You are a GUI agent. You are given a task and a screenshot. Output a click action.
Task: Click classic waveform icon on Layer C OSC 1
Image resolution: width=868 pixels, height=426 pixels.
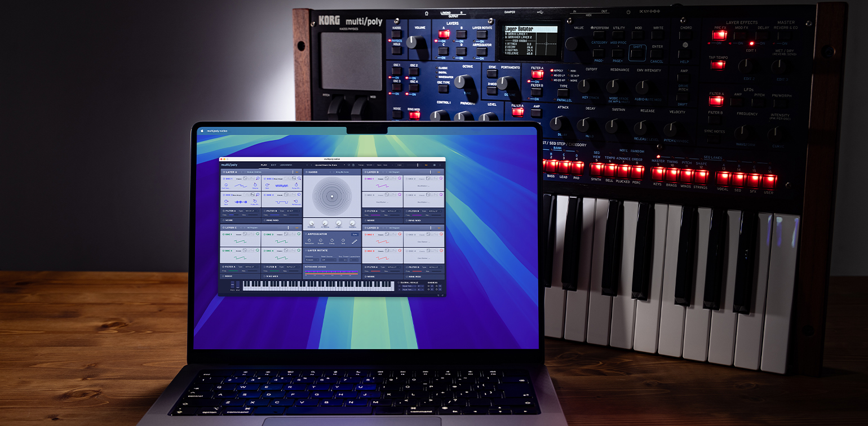[245, 234]
